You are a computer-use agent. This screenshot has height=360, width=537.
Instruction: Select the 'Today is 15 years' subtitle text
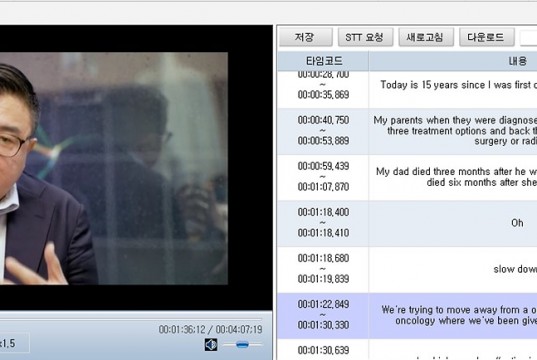coord(459,85)
